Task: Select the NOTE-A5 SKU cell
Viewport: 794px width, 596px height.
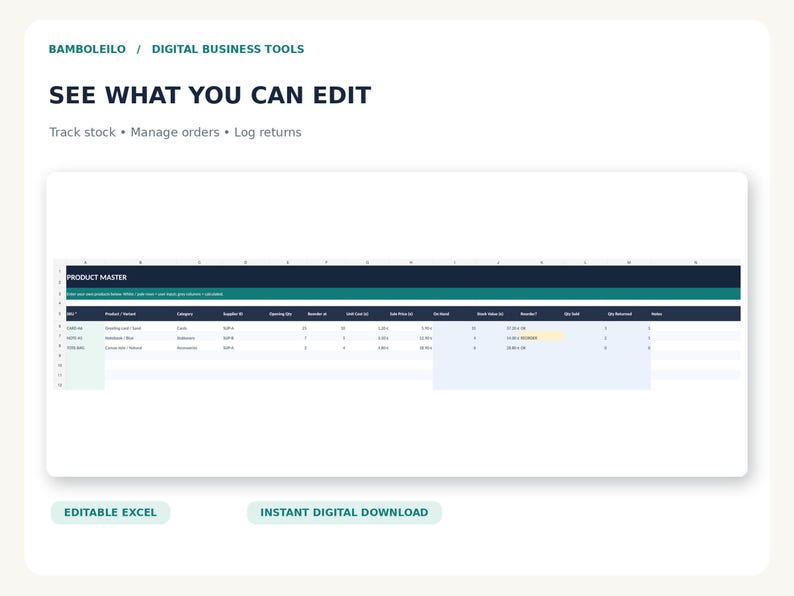Action: pos(85,338)
